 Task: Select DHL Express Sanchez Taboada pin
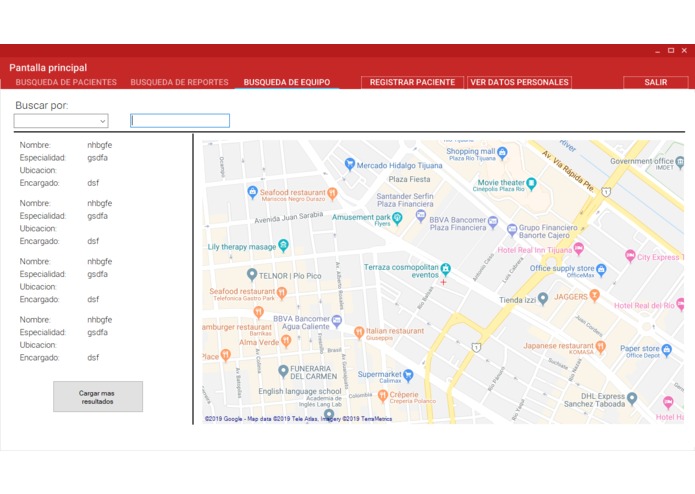632,398
